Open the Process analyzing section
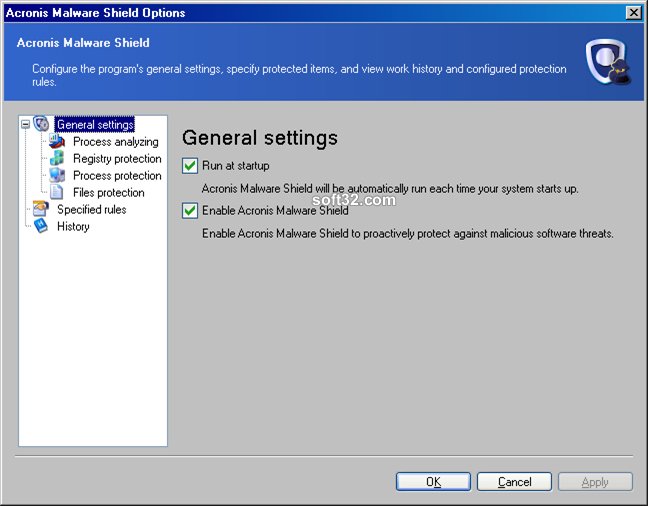This screenshot has height=506, width=648. tap(116, 142)
